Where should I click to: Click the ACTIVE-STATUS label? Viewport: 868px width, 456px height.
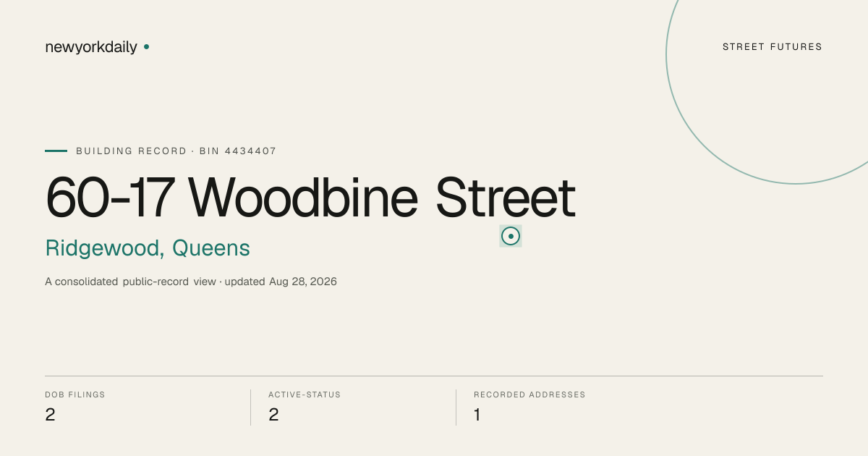click(305, 395)
